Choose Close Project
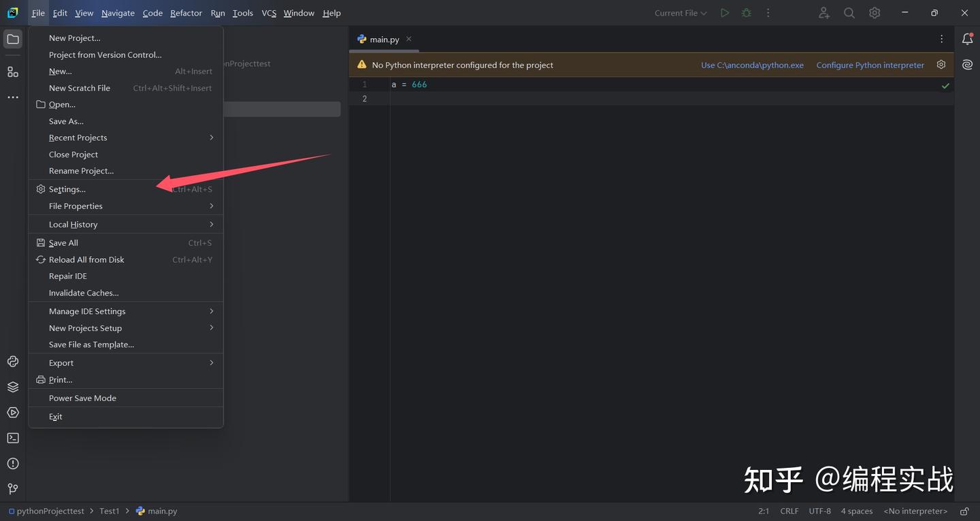980x521 pixels. [x=126, y=155]
